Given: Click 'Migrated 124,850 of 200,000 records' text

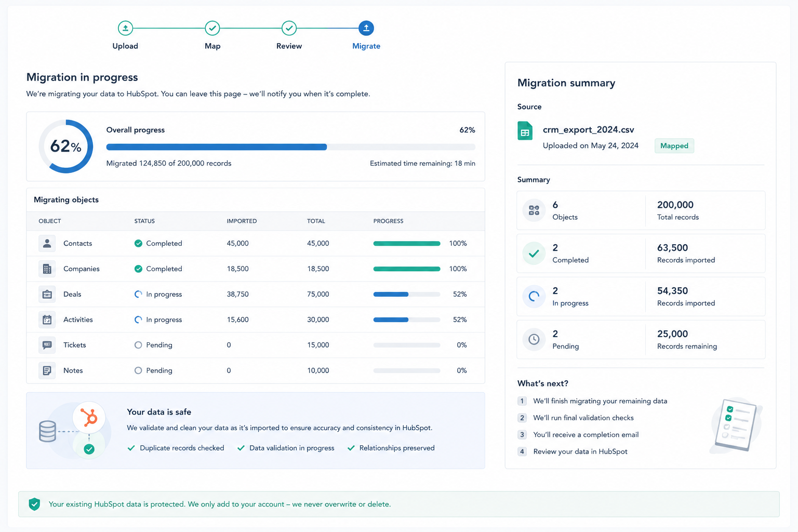Looking at the screenshot, I should coord(169,163).
